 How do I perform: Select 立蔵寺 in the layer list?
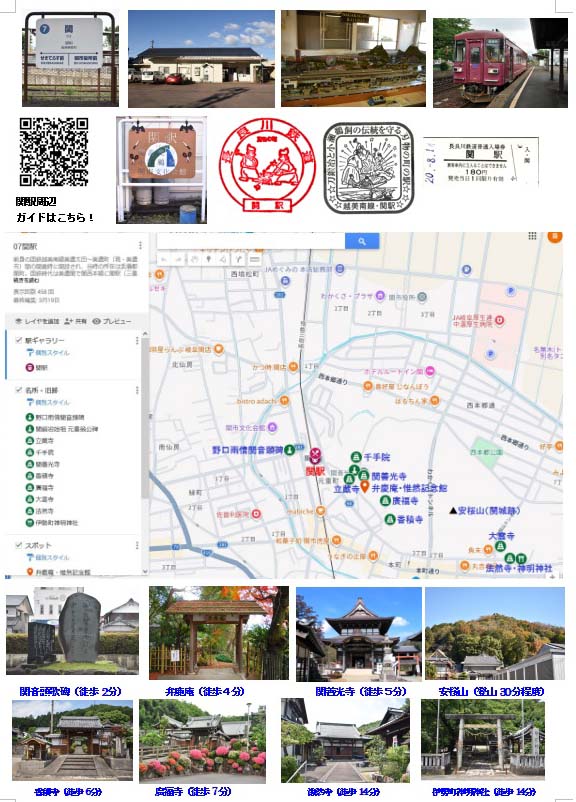40,440
